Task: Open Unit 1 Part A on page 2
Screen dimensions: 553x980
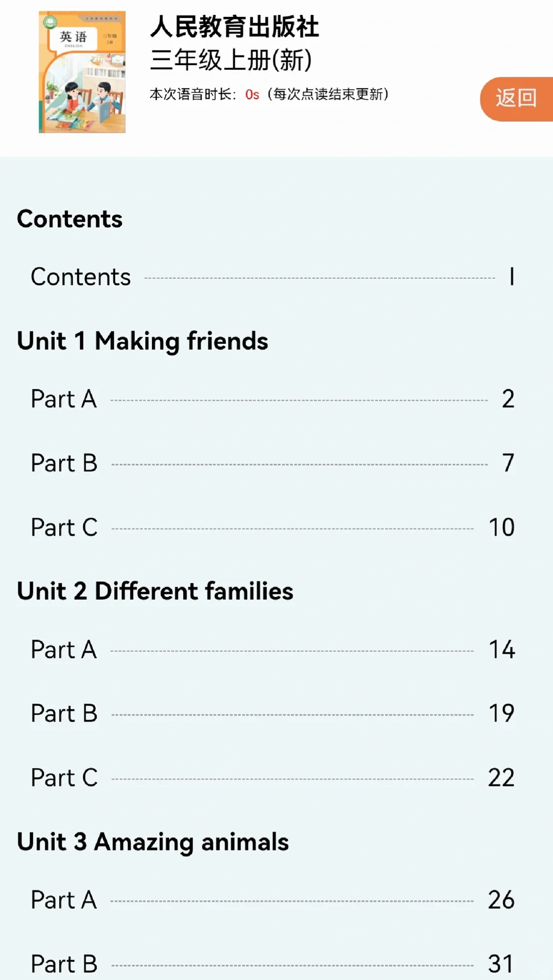Action: pyautogui.click(x=64, y=399)
